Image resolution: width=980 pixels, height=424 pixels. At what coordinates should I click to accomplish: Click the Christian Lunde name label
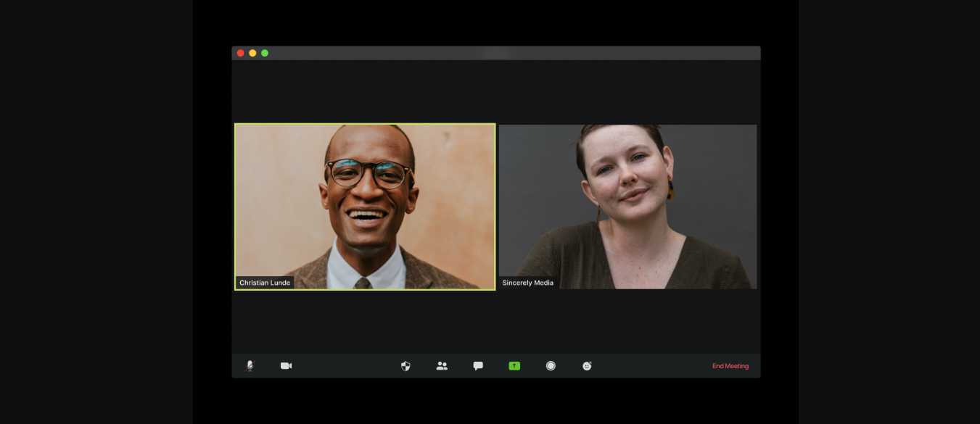point(265,283)
